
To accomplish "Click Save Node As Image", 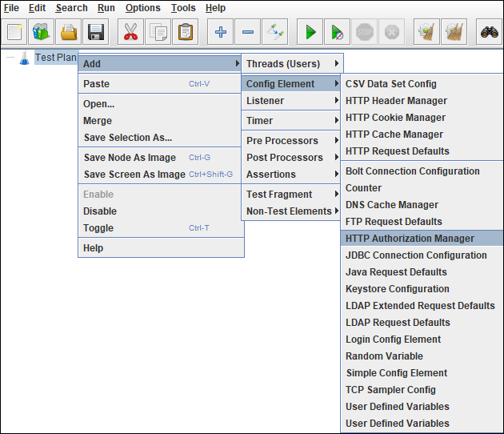I will [x=130, y=158].
